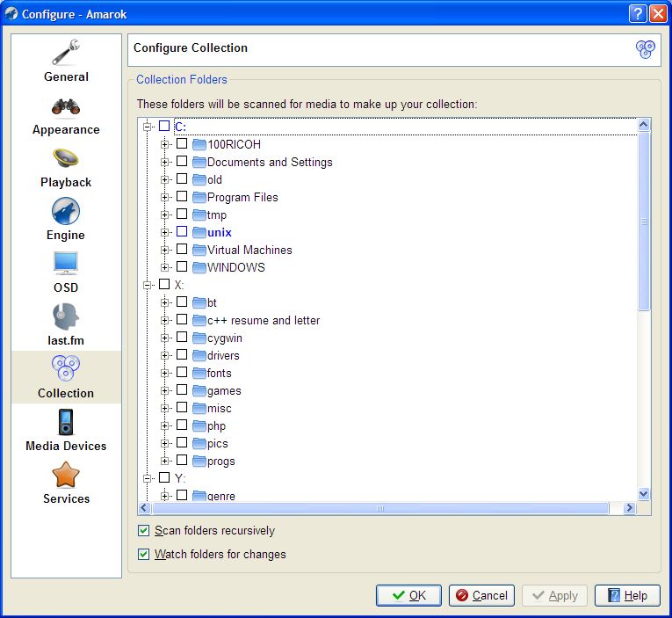Viewport: 672px width, 618px height.
Task: Check the Program Files folder checkbox
Action: 182,197
